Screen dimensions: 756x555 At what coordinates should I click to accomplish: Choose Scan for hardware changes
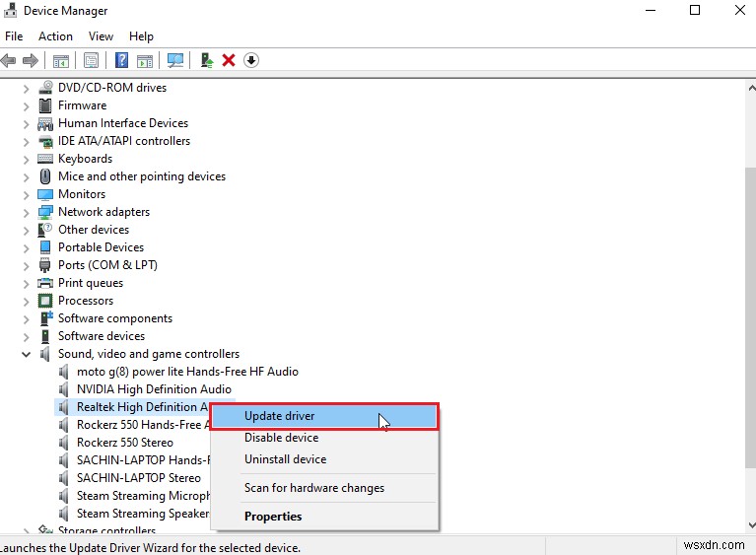[324, 488]
